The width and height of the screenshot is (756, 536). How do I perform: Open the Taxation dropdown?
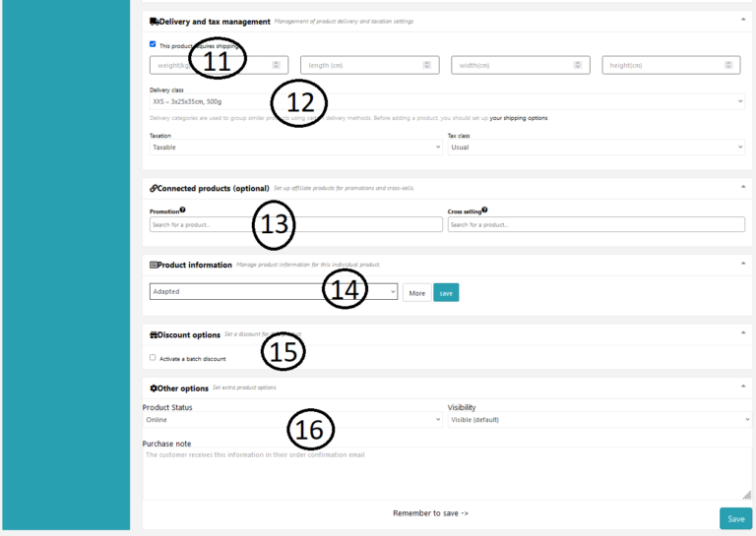point(295,147)
